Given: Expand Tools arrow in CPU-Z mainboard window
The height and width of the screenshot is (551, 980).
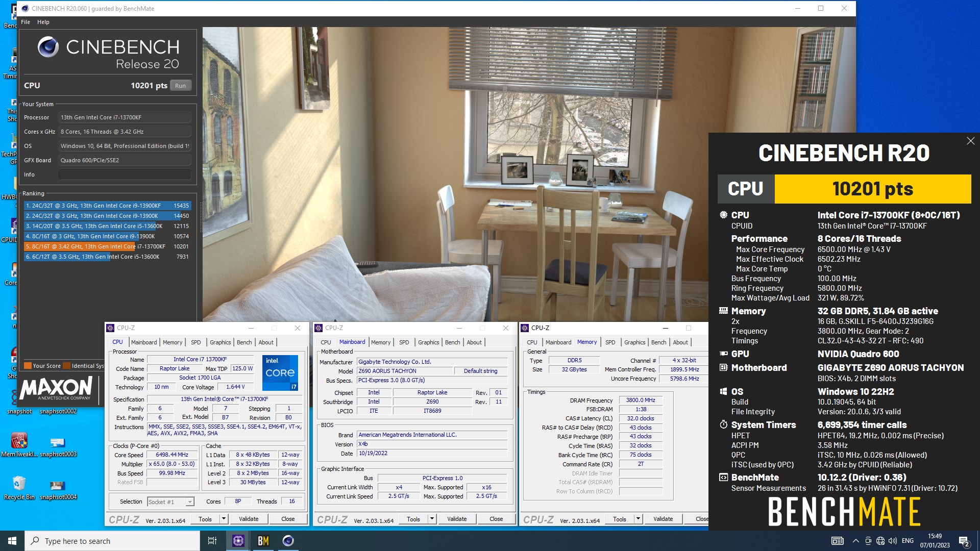Looking at the screenshot, I should tap(432, 519).
